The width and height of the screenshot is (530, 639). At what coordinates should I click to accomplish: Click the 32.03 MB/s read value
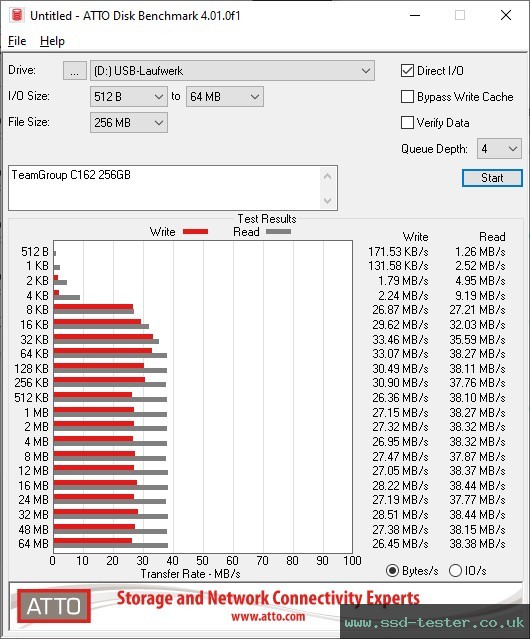tap(477, 325)
